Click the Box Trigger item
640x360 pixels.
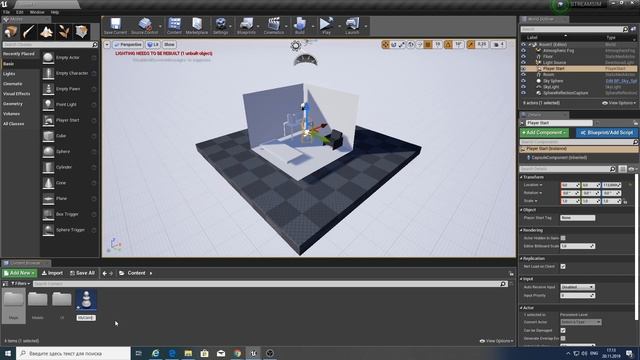coord(69,214)
